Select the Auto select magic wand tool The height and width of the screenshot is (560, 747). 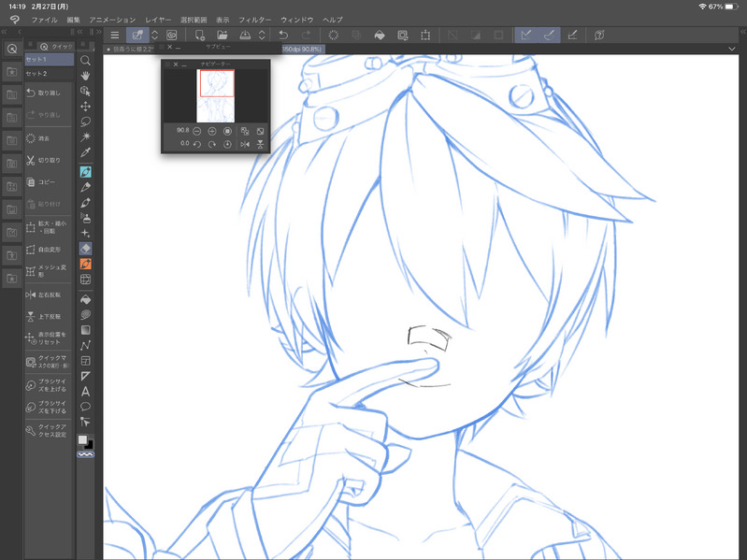85,137
